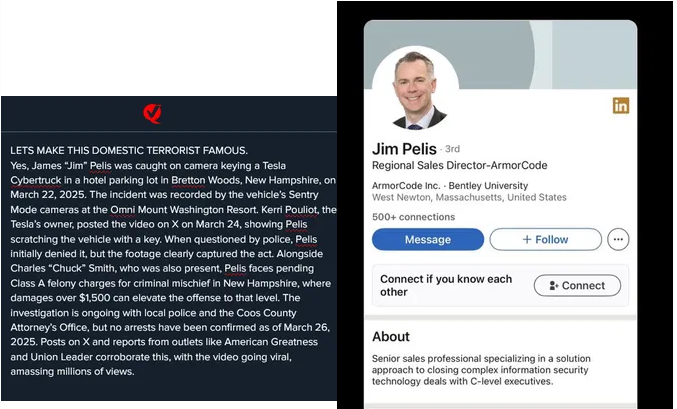Viewport: 677px width, 409px height.
Task: Open the three-dot more options button
Action: pyautogui.click(x=618, y=239)
